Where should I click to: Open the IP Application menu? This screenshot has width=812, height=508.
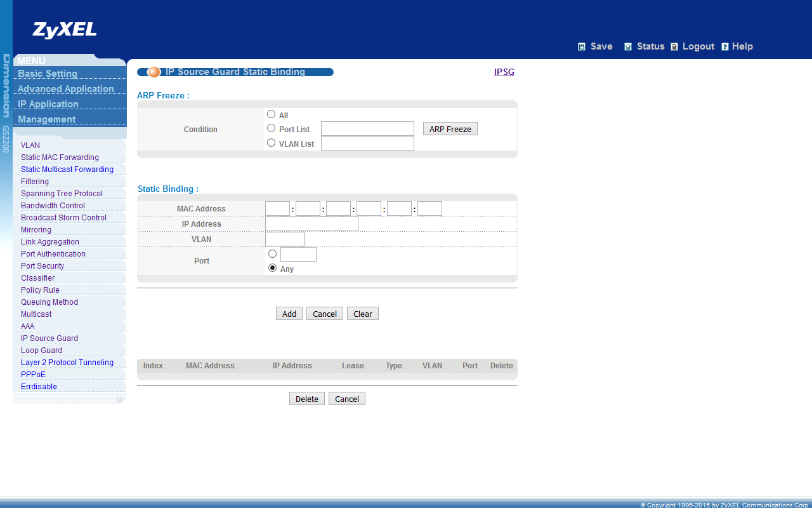click(48, 104)
